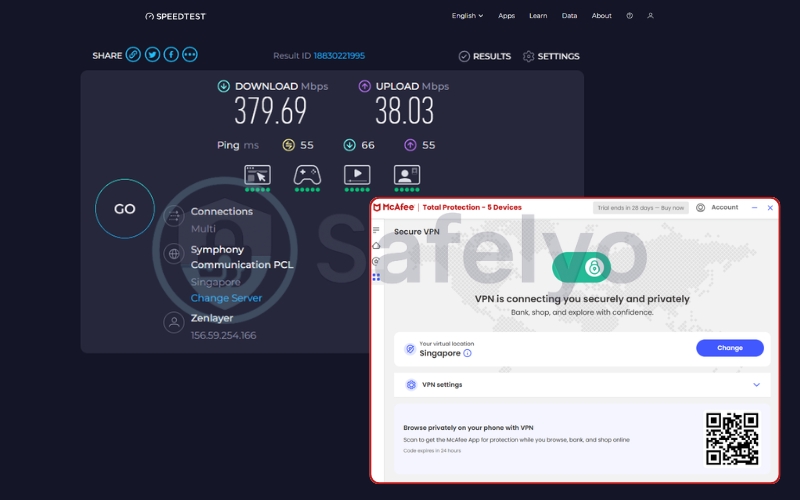Click Change virtual location button

[x=730, y=348]
